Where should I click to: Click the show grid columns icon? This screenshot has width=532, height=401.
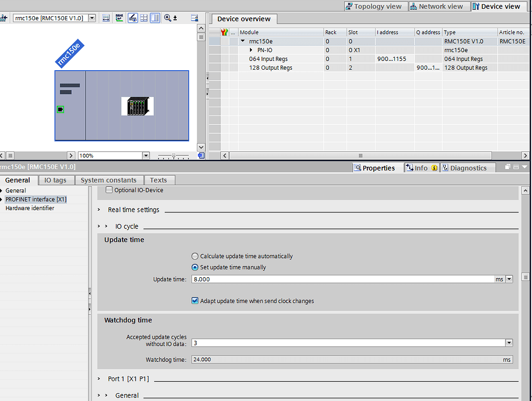click(x=144, y=18)
